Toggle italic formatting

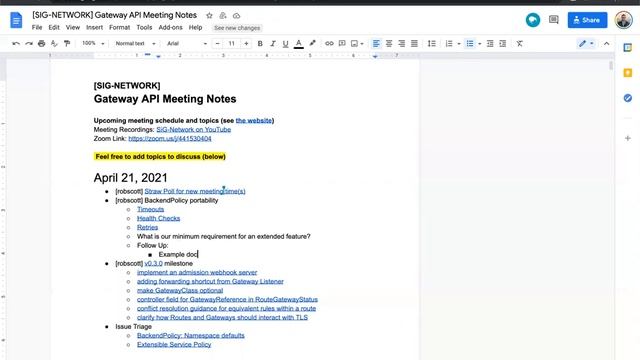[273, 43]
